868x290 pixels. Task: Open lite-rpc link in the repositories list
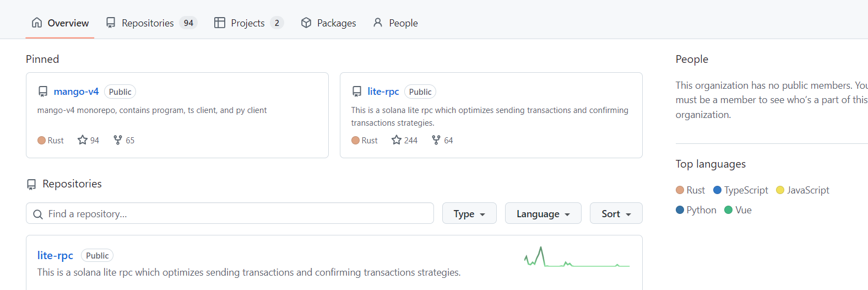55,255
